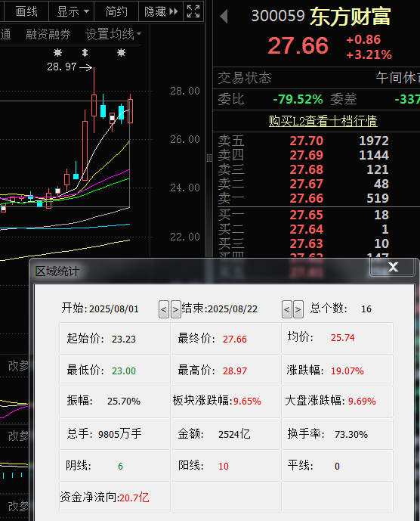Click the 大盘涨跌幅 value 9.69%
Screen dimensions: 420x521
(362, 401)
